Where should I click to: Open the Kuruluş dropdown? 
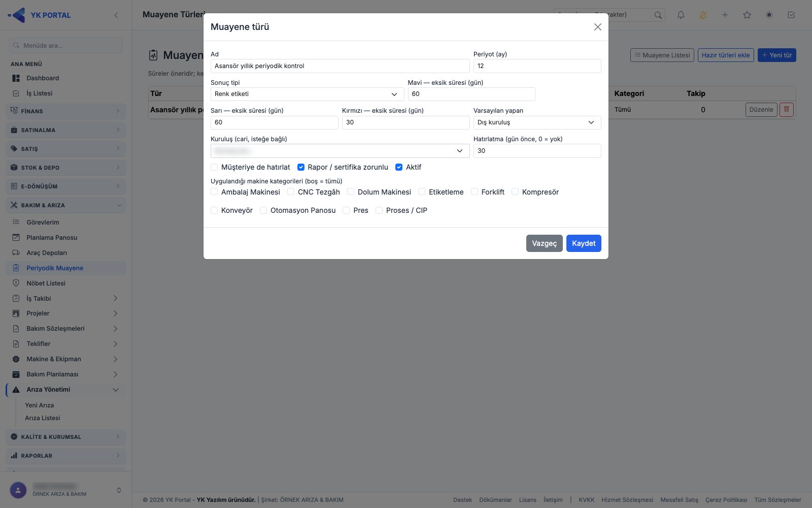pos(340,151)
